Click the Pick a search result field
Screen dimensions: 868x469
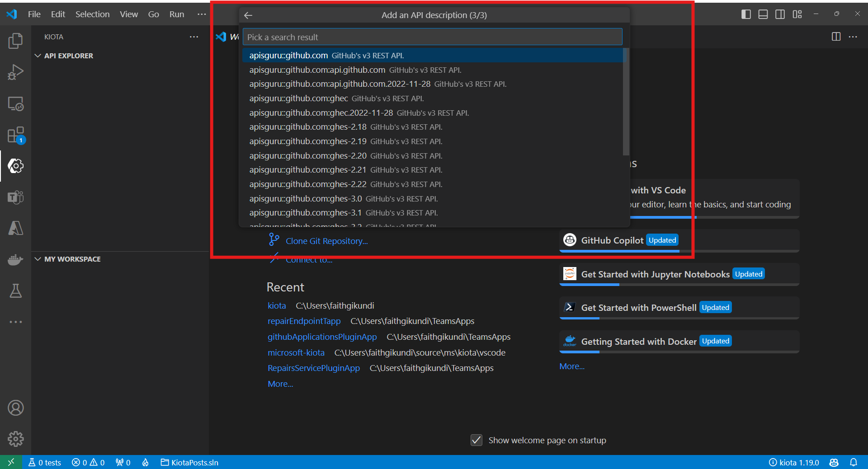(x=432, y=37)
